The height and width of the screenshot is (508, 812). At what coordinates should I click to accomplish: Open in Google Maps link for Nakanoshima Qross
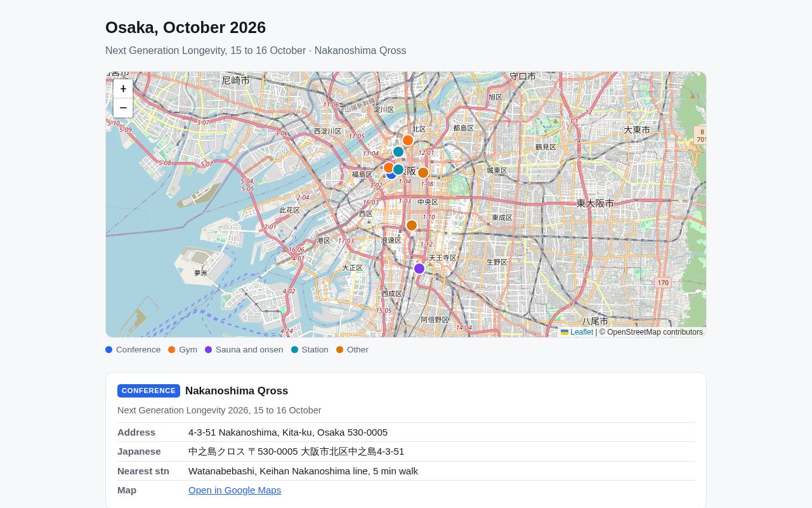click(235, 490)
